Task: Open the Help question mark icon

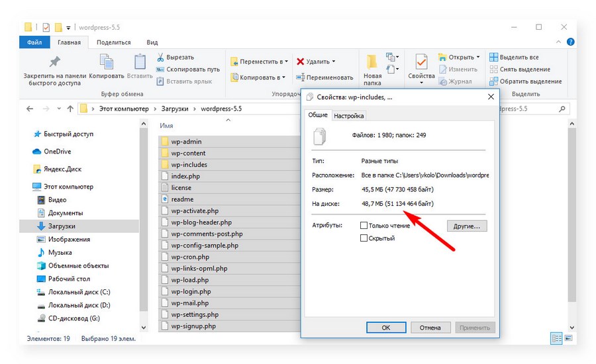Action: point(570,42)
